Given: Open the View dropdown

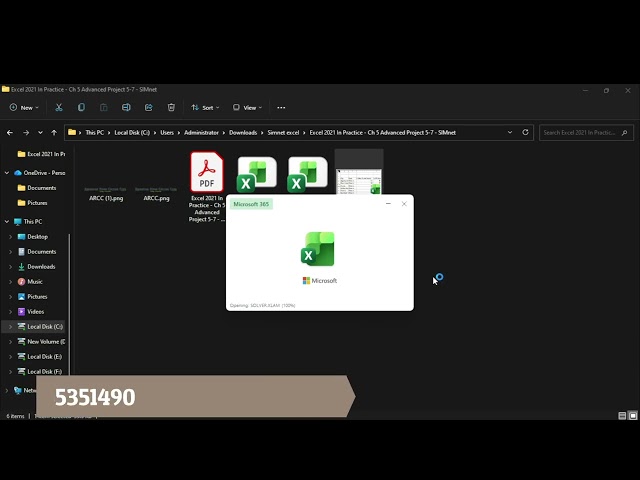Looking at the screenshot, I should click(x=247, y=108).
